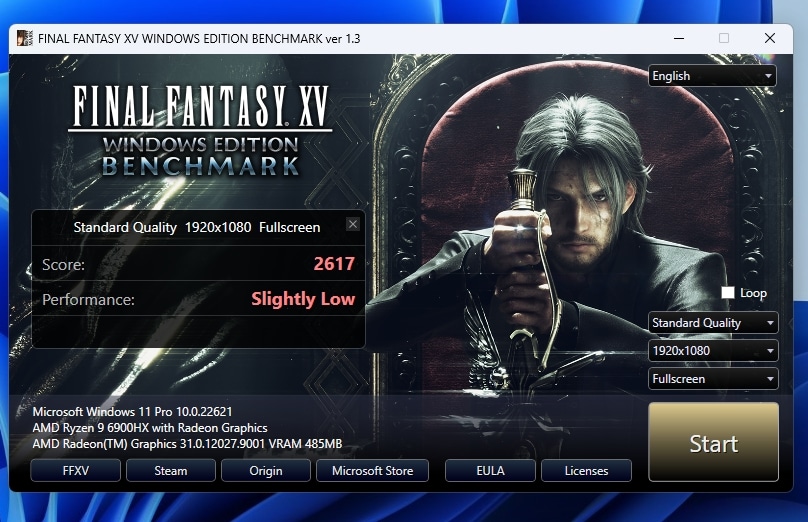Click the Slightly Low performance rating
The image size is (808, 522).
303,299
